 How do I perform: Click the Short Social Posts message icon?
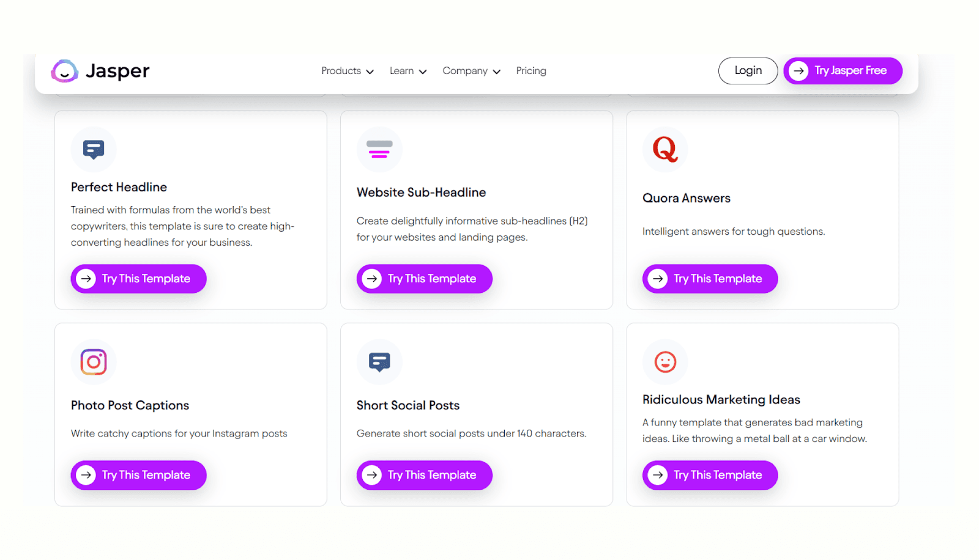tap(379, 362)
